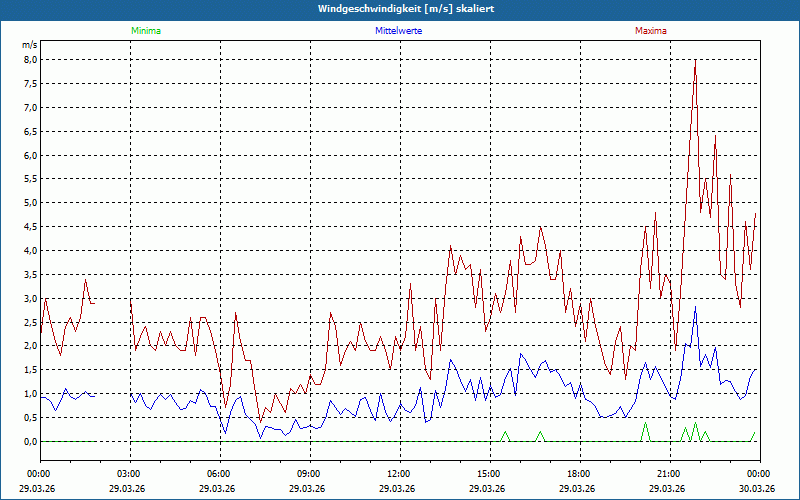
Task: Click the 5,5 y-axis value
Action: [30, 179]
